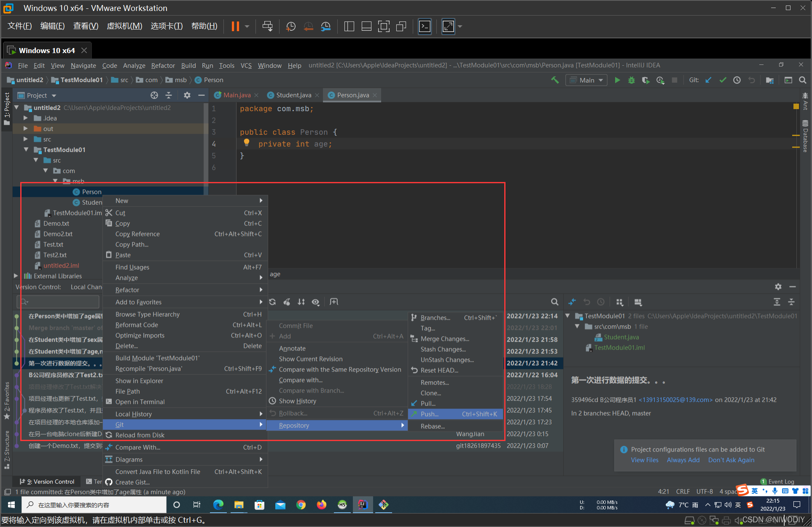The width and height of the screenshot is (812, 527).
Task: Pause the VM with VMware pause button
Action: (x=235, y=26)
